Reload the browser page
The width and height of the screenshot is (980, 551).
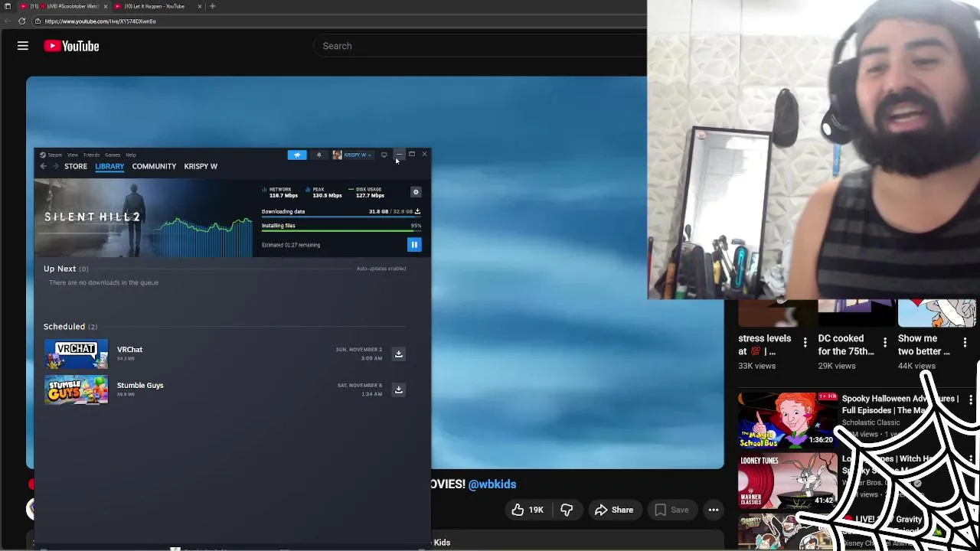pos(21,21)
